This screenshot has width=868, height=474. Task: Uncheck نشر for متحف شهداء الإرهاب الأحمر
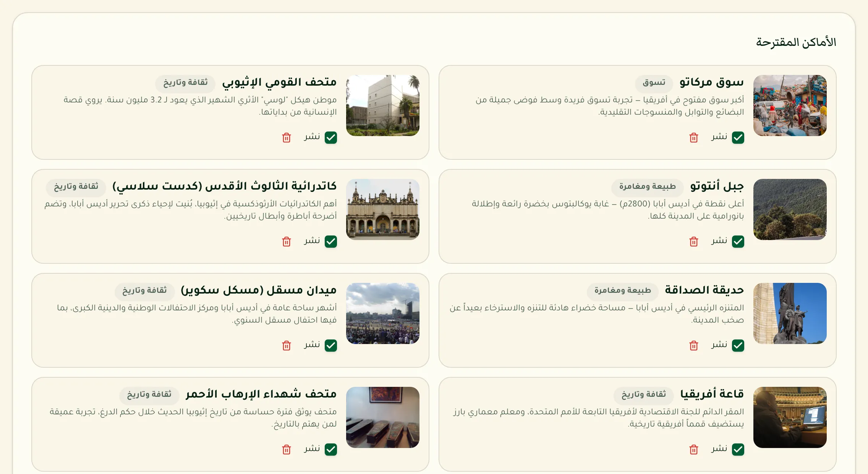[x=331, y=450]
